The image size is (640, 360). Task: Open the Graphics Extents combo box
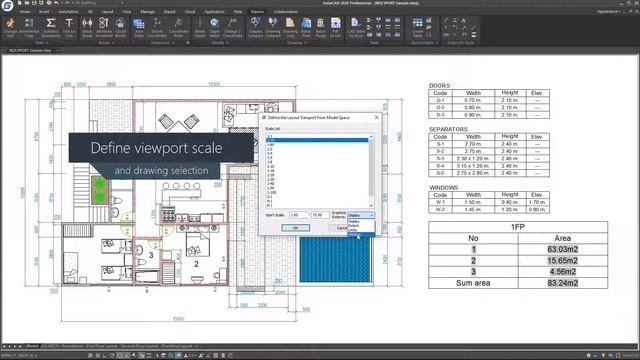(360, 215)
